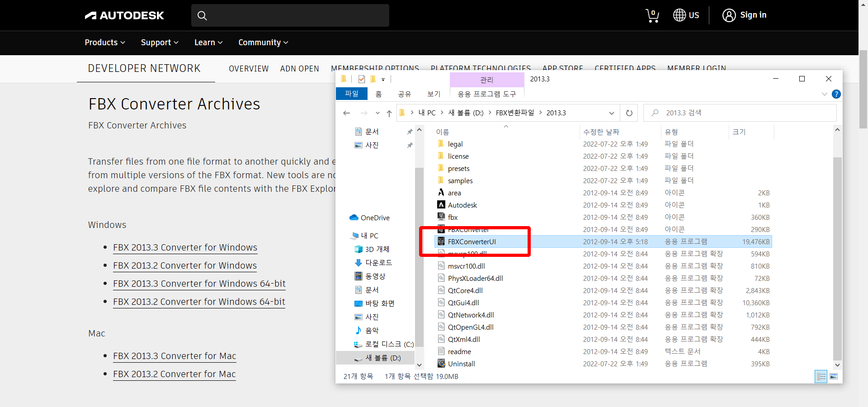Select the Uninstall application

coord(461,364)
